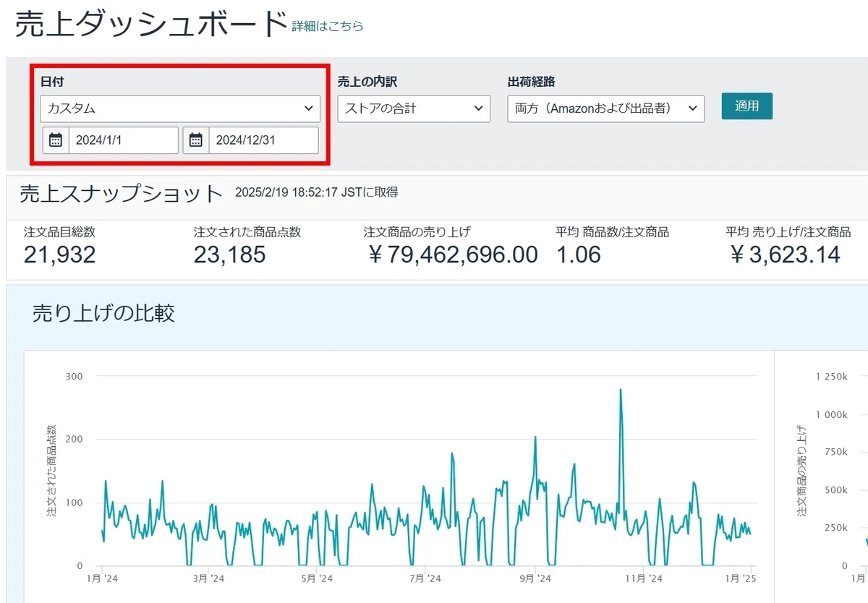868x603 pixels.
Task: Click the 出荷経路 filter label
Action: pyautogui.click(x=532, y=82)
